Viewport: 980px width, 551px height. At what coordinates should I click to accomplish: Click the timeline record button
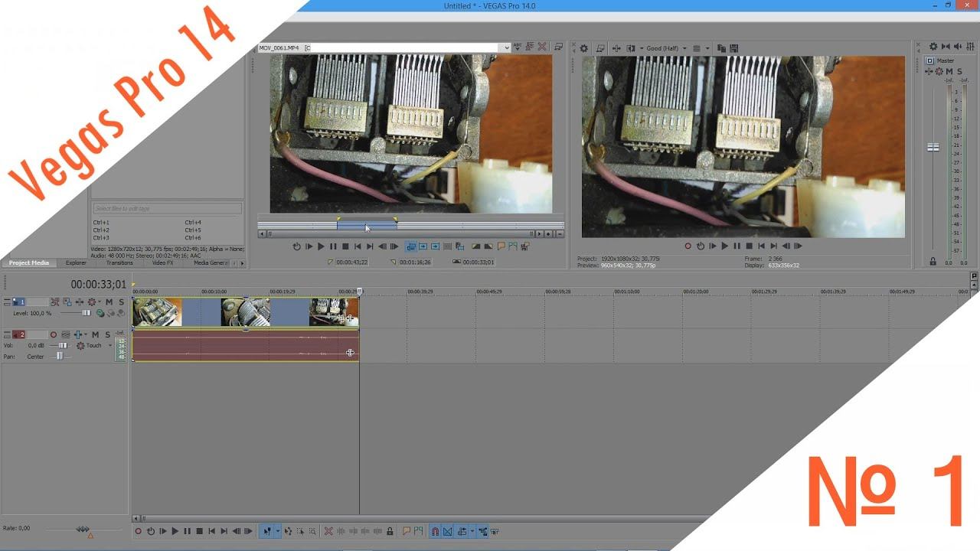(138, 531)
